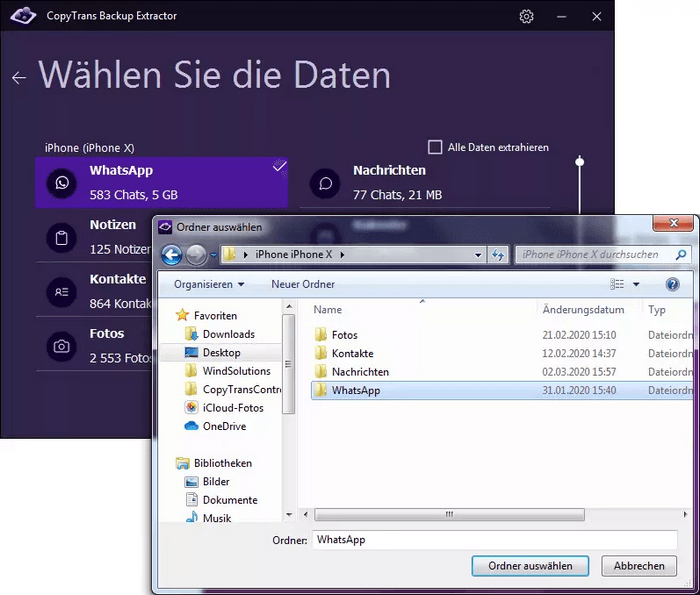Click Neuer Ordner in the toolbar
The height and width of the screenshot is (595, 700).
pos(303,284)
